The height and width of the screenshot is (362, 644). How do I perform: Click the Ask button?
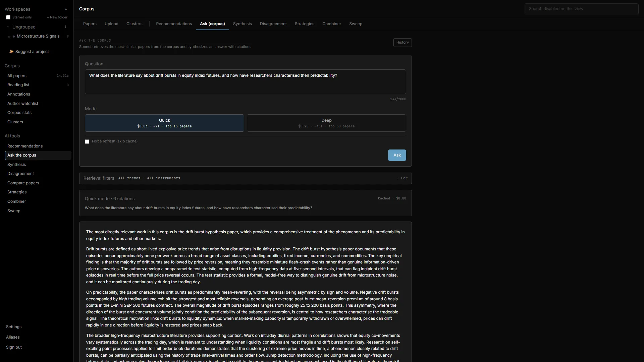[x=397, y=155]
